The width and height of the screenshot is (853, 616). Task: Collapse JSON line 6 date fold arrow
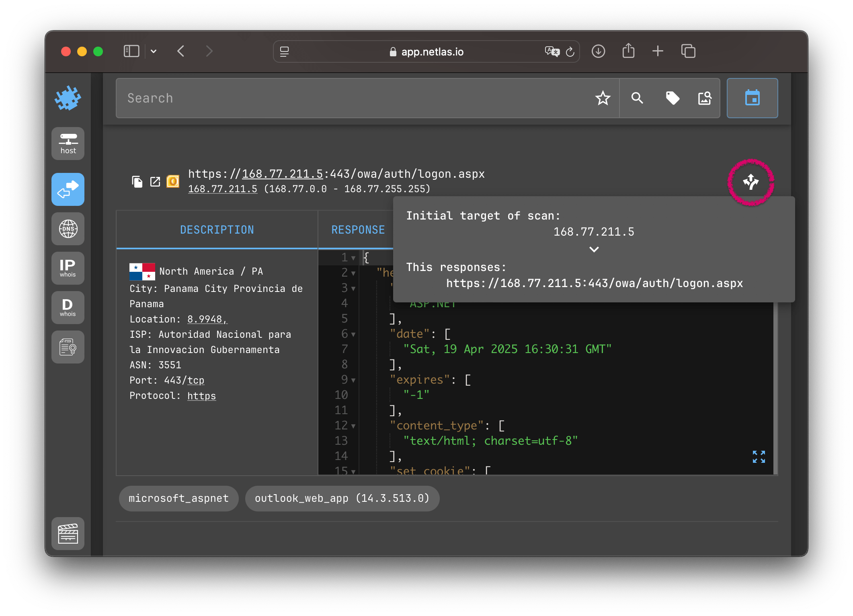coord(353,335)
